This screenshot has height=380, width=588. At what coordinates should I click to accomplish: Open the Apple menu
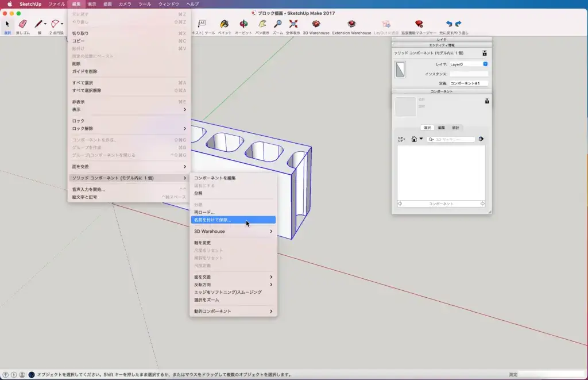pyautogui.click(x=10, y=4)
